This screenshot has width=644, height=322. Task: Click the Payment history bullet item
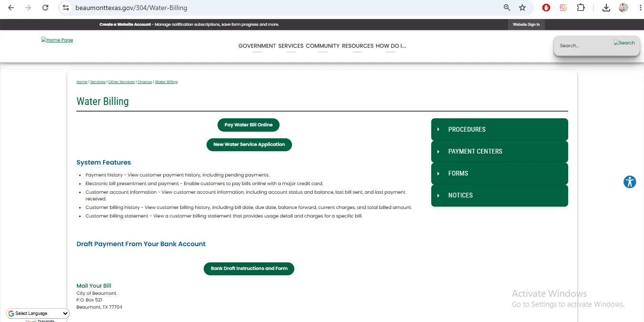coord(177,175)
